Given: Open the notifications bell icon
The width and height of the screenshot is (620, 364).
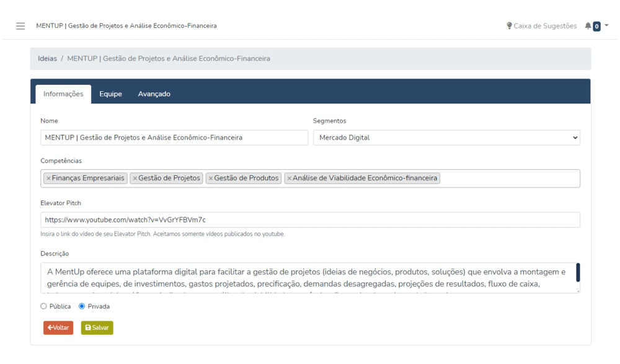Looking at the screenshot, I should point(588,26).
